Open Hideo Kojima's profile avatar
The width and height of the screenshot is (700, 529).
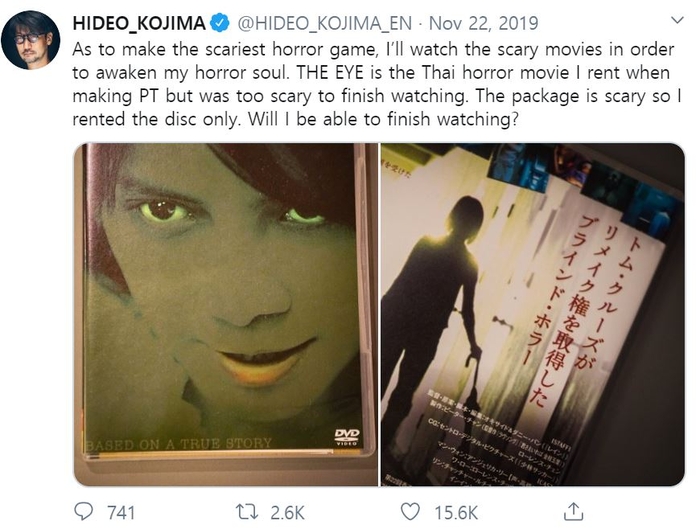[30, 40]
